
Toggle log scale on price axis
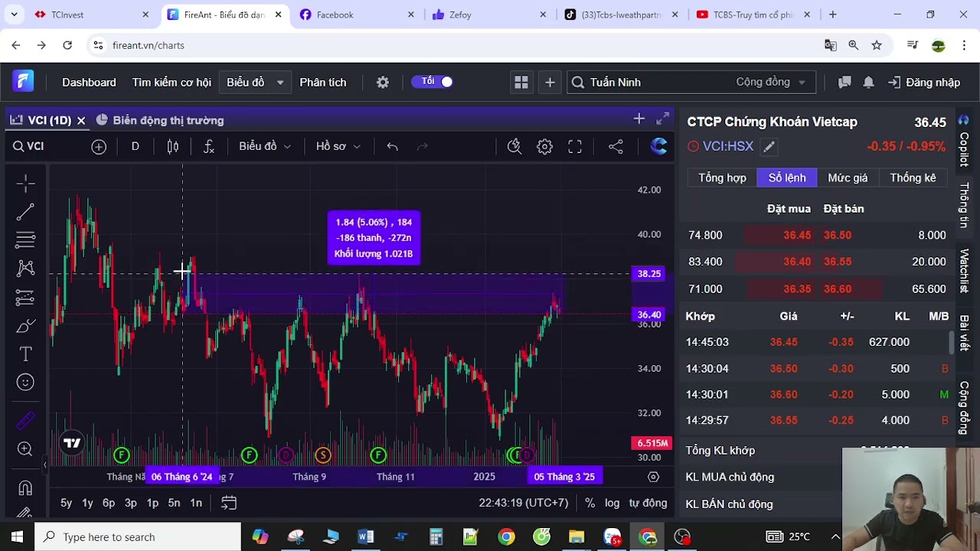(612, 503)
